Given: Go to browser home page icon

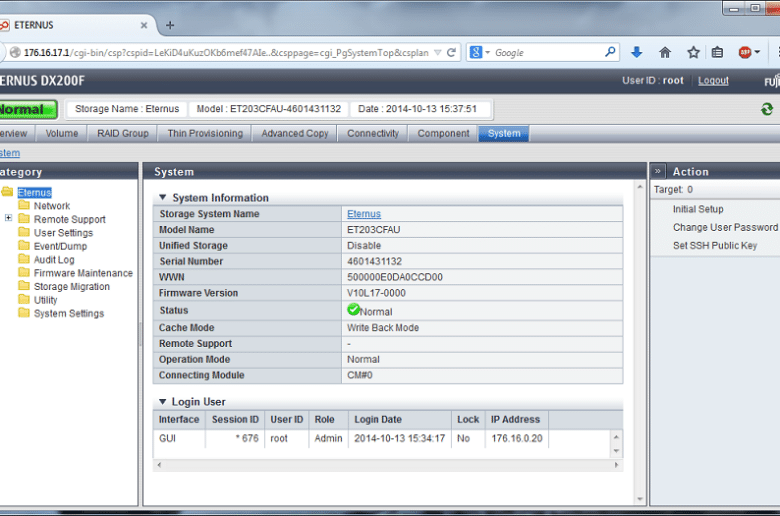Looking at the screenshot, I should click(x=665, y=52).
